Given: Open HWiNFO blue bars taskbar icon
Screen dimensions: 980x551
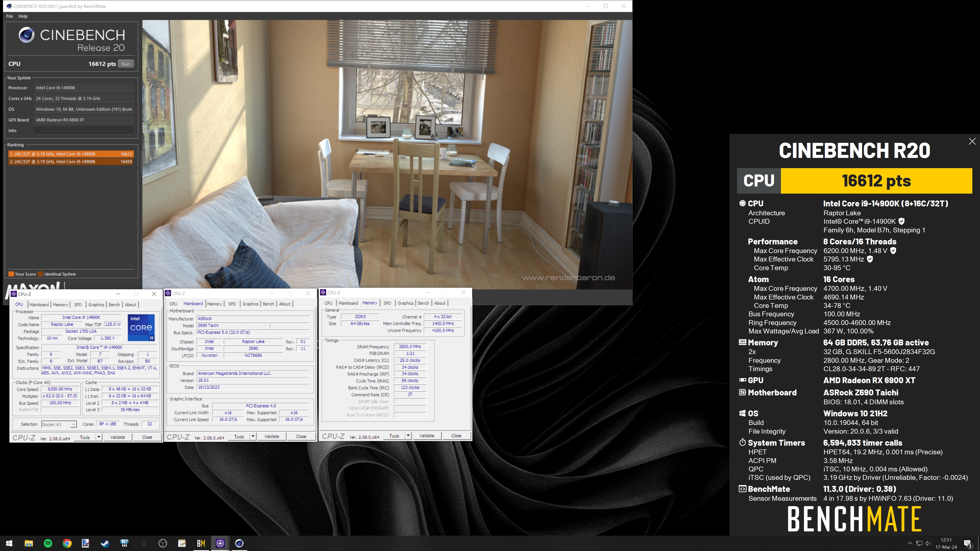Looking at the screenshot, I should coord(124,543).
